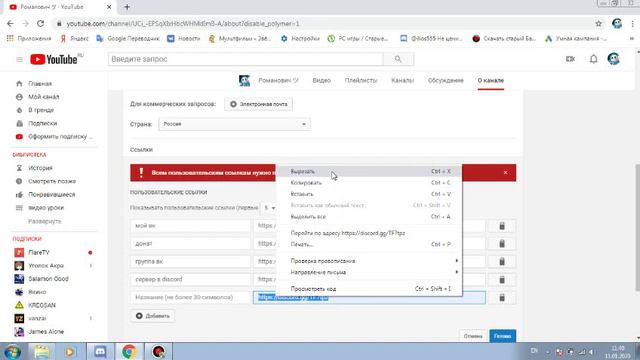Expand sidebar with Развернуть
The height and width of the screenshot is (360, 640).
[x=44, y=221]
